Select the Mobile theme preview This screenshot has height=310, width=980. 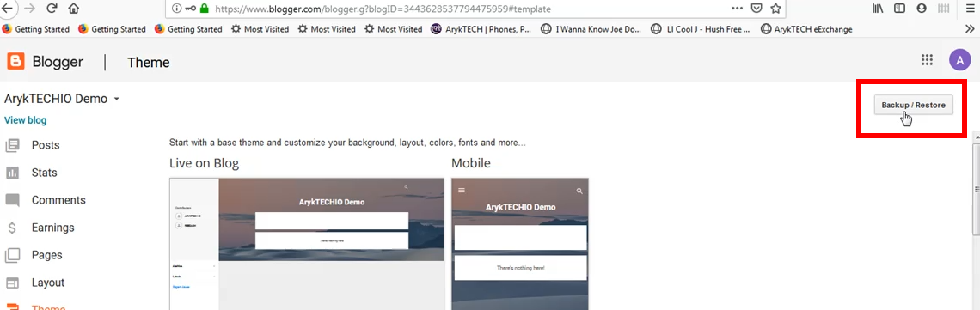pos(520,244)
